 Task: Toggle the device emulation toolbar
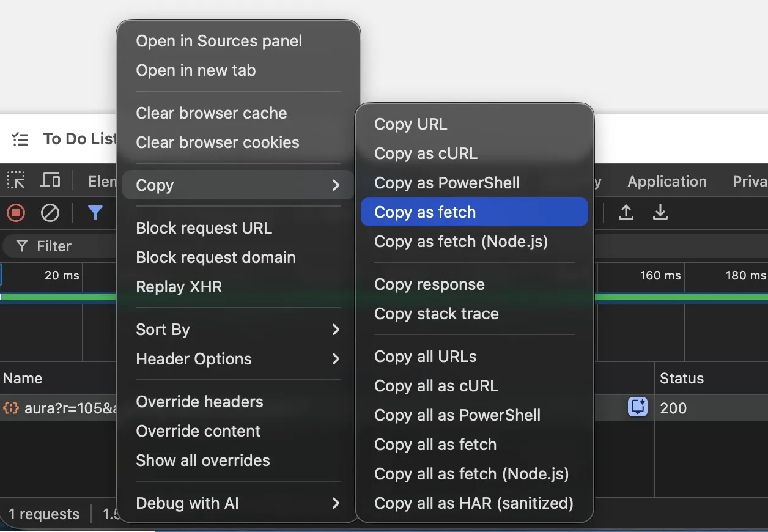[50, 180]
